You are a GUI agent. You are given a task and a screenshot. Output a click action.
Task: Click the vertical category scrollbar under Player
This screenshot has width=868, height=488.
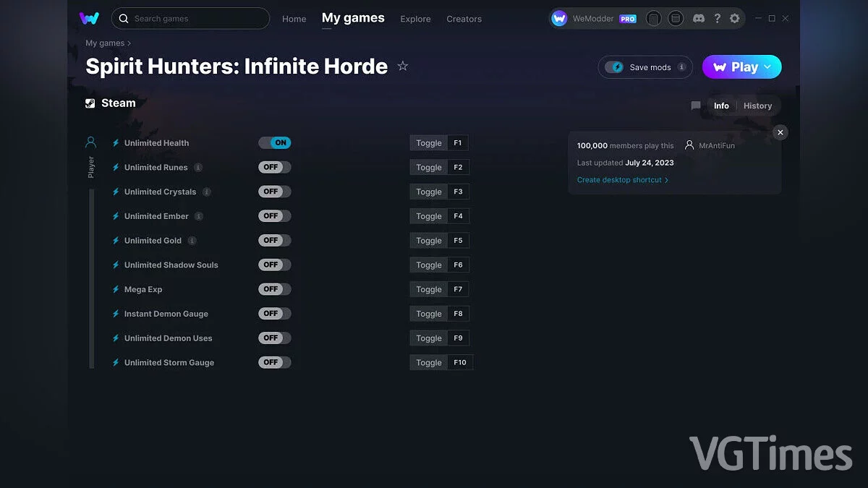point(92,278)
